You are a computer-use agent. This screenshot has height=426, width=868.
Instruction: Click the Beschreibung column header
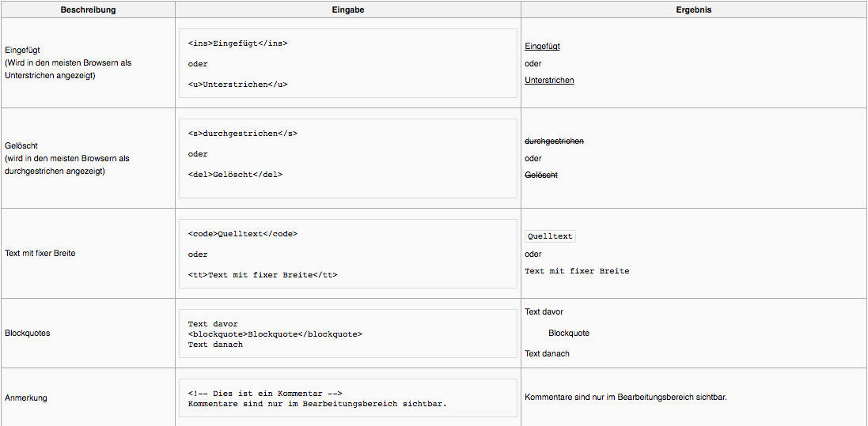pyautogui.click(x=88, y=9)
